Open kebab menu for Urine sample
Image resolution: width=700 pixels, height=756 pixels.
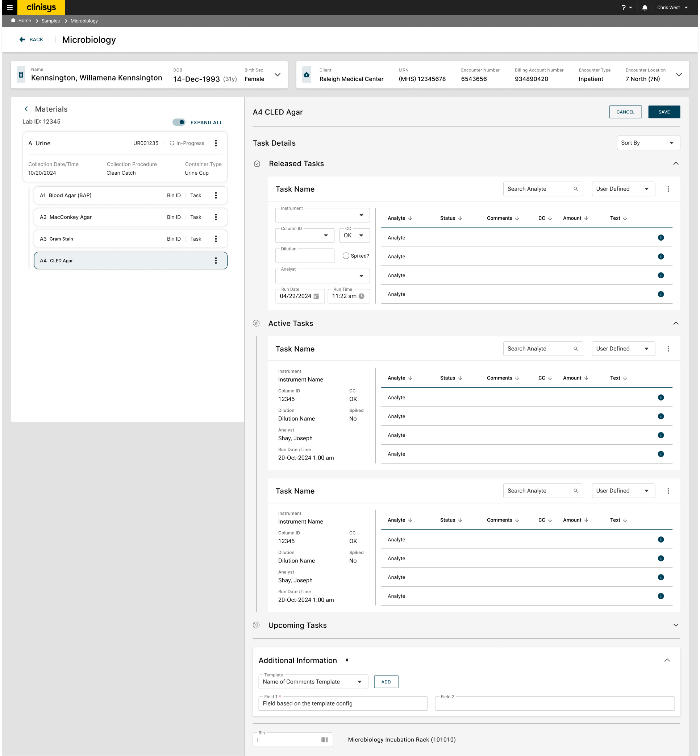pyautogui.click(x=216, y=143)
